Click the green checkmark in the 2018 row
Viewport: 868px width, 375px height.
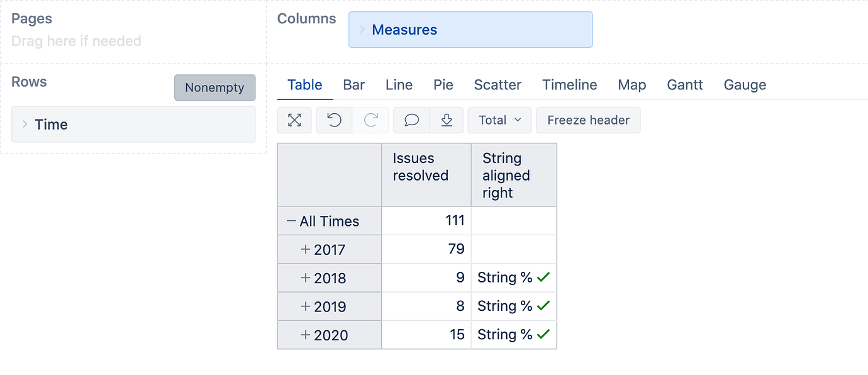(542, 277)
